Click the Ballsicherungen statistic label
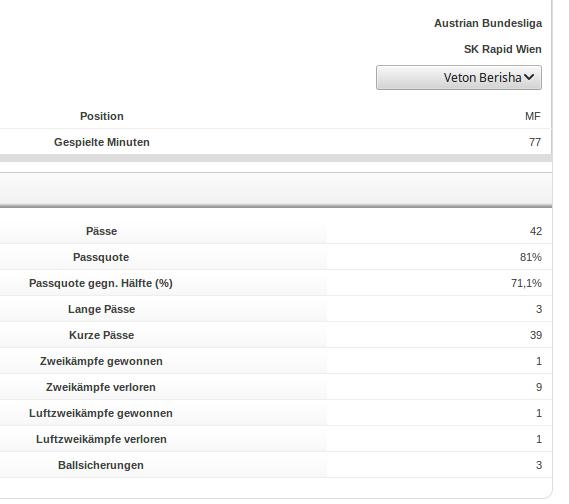 point(101,465)
